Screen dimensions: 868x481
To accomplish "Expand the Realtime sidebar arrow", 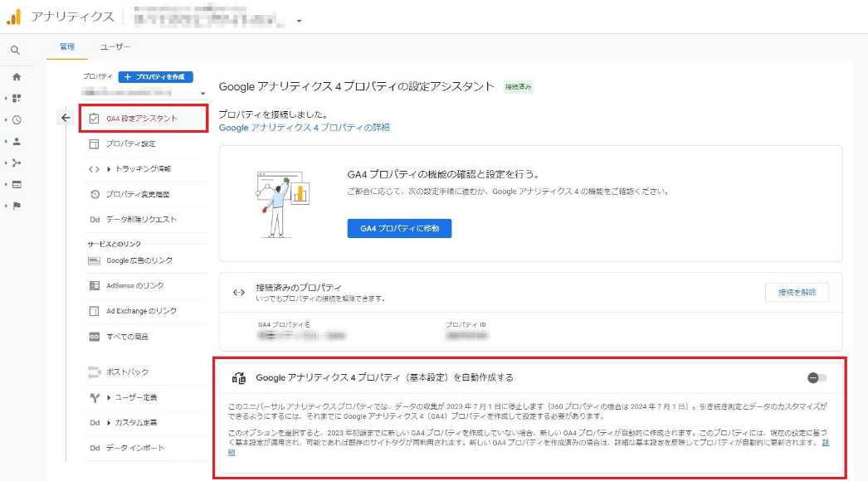I will point(6,120).
